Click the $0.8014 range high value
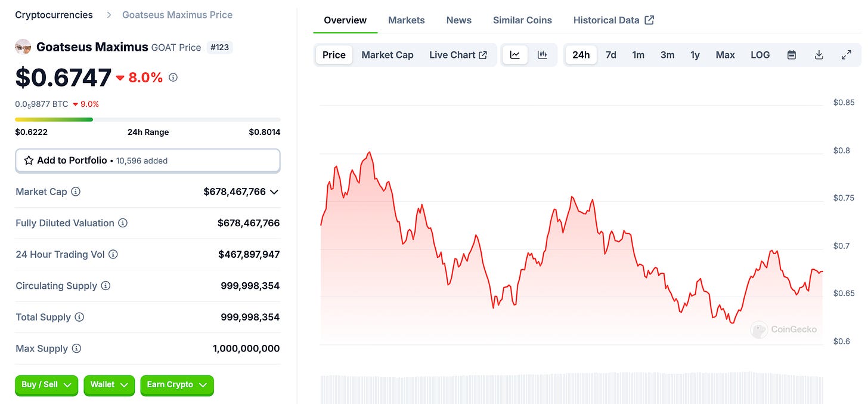 coord(264,132)
